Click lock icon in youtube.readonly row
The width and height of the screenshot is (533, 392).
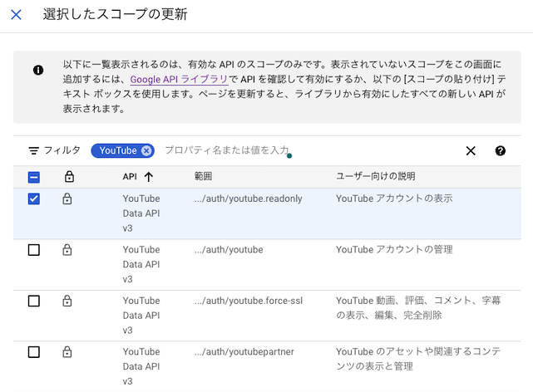[x=67, y=198]
